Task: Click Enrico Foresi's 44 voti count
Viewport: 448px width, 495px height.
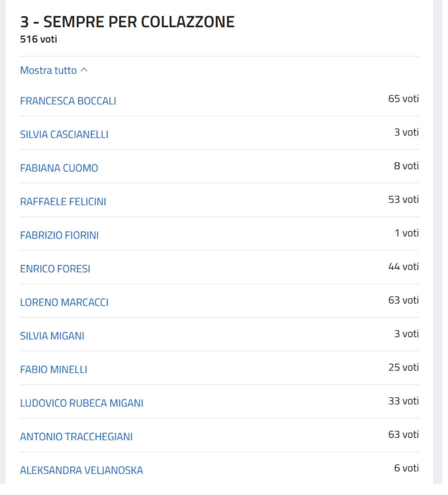Action: pyautogui.click(x=403, y=267)
